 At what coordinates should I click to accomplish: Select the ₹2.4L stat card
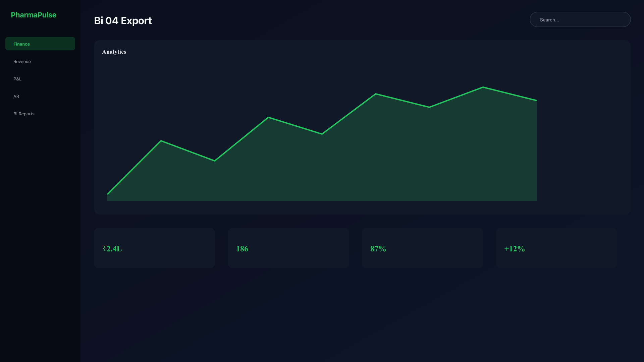[154, 248]
